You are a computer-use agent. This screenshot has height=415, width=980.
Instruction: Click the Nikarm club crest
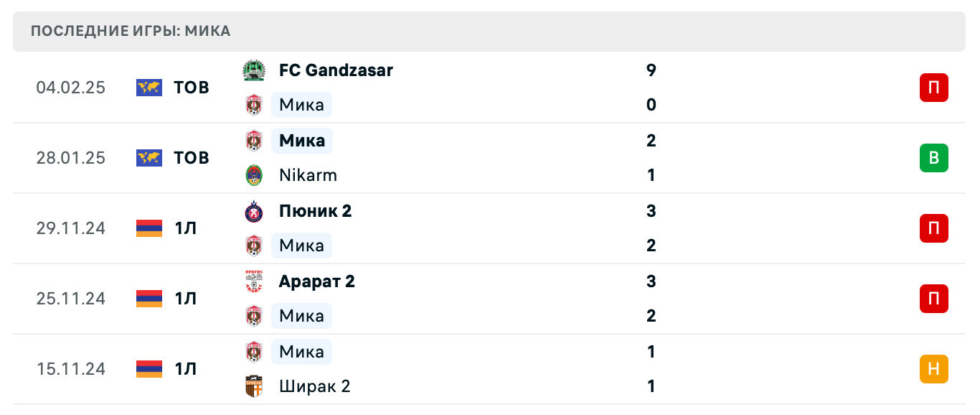point(254,175)
